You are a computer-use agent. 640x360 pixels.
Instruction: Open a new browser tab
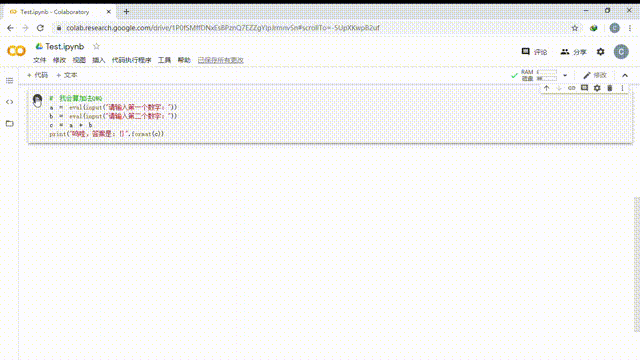(x=126, y=12)
